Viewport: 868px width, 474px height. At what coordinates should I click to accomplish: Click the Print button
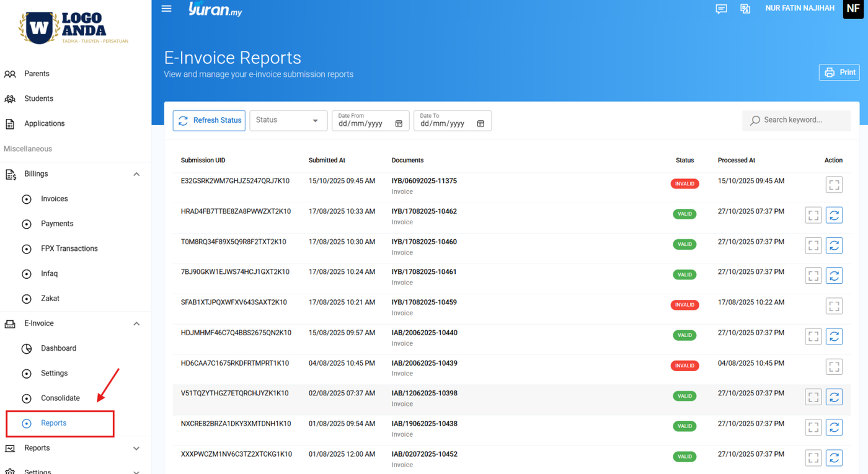tap(839, 72)
